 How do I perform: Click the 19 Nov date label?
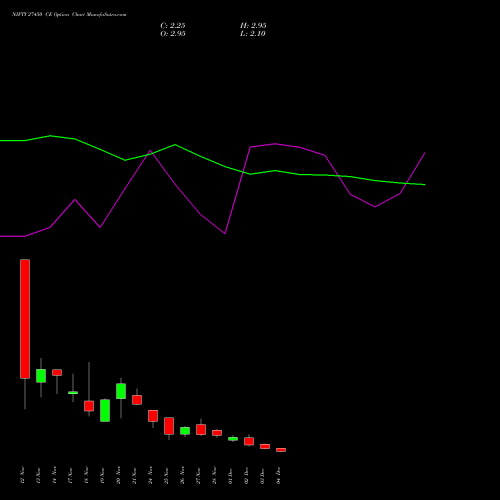tap(103, 475)
